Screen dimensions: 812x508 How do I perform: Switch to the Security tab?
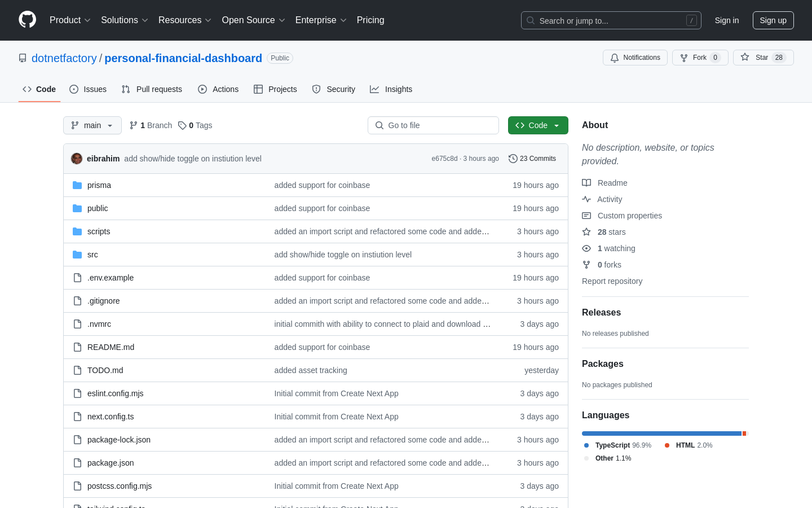(334, 89)
